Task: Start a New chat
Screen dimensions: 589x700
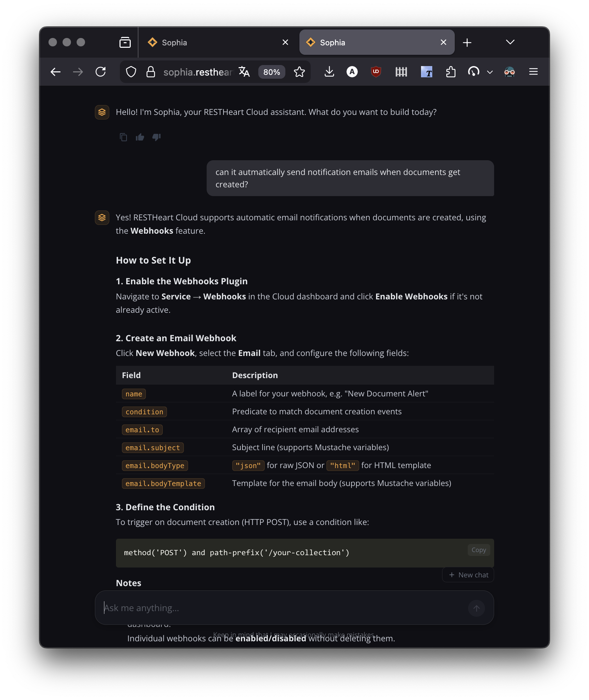Action: pyautogui.click(x=468, y=575)
